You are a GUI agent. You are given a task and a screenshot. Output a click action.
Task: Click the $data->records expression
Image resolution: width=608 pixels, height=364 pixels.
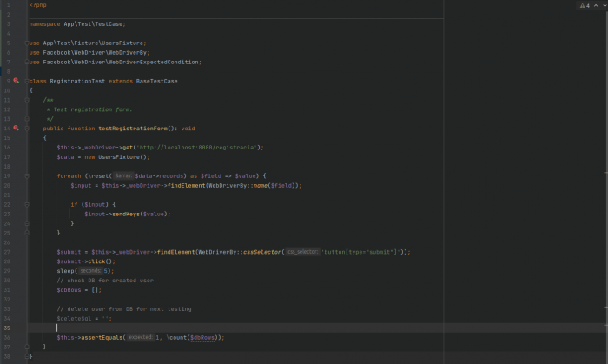click(161, 176)
